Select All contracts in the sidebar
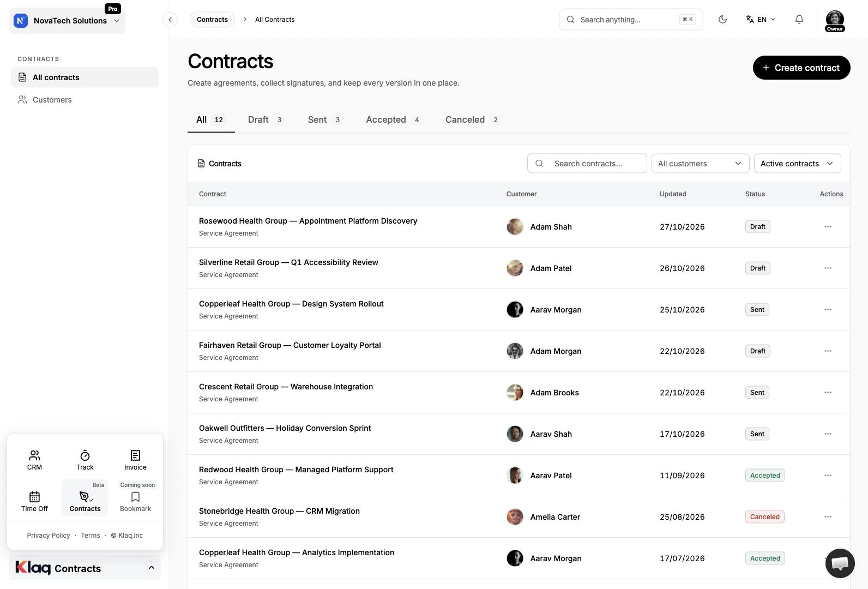Viewport: 868px width, 589px height. pos(85,77)
